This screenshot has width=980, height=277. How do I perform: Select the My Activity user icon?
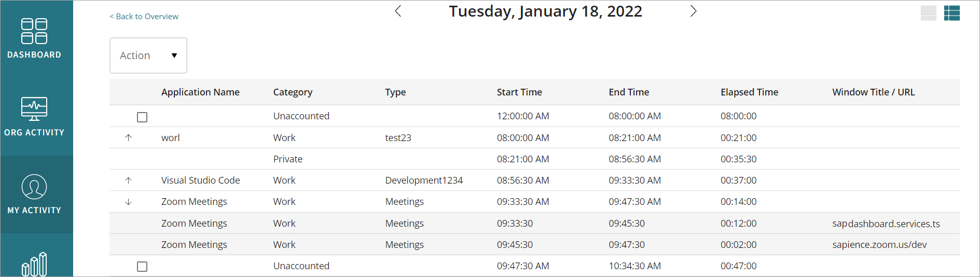point(34,187)
